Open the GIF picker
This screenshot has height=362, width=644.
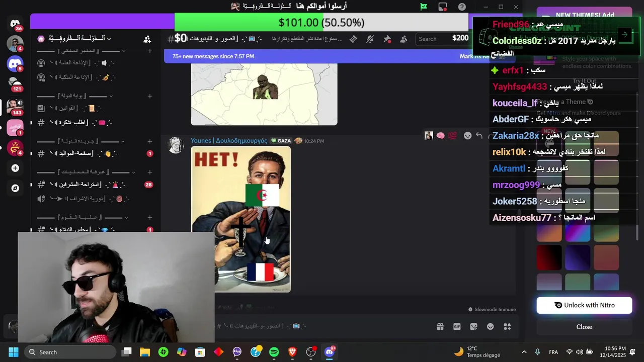[457, 326]
